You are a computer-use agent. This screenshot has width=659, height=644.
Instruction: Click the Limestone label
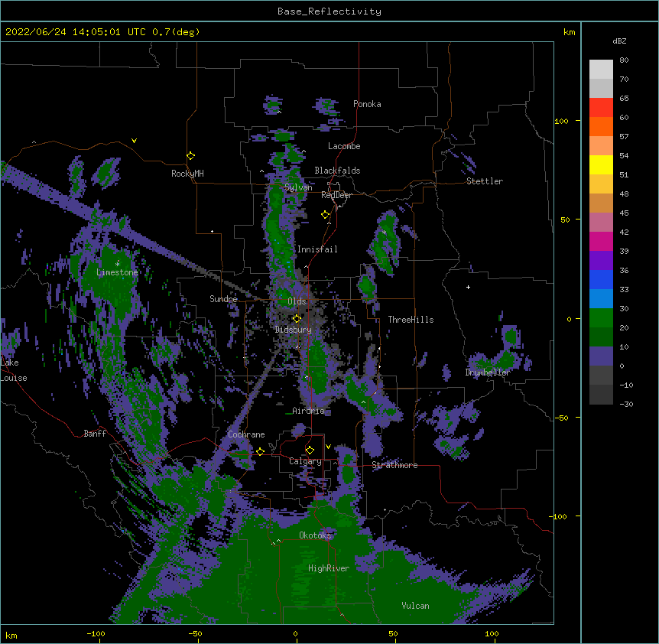117,272
